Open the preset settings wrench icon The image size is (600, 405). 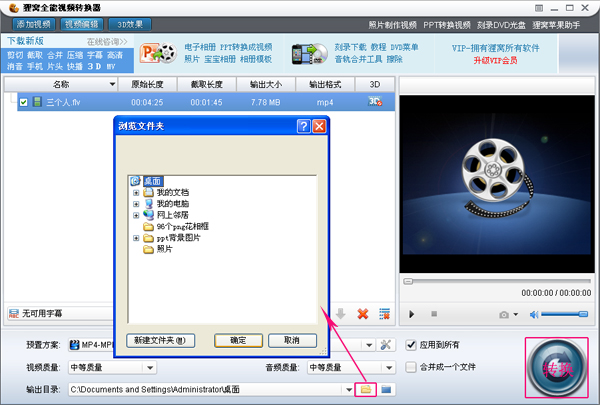386,345
